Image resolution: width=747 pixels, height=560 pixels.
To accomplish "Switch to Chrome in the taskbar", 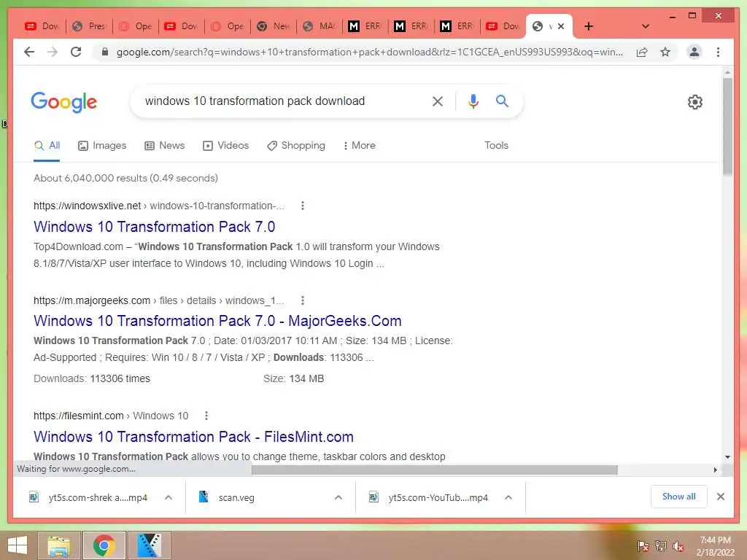I will click(104, 545).
